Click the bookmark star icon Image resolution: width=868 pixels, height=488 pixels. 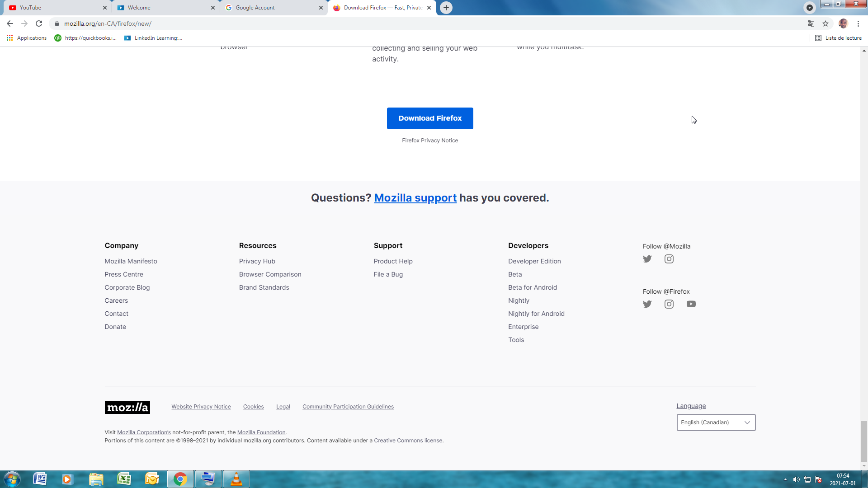[826, 23]
